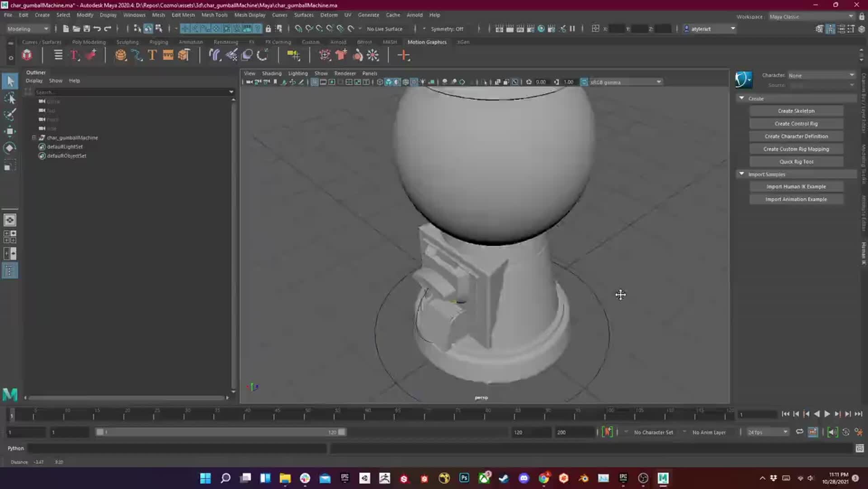Select the Polygon Sphere tool from the shelf
868x489 pixels.
121,55
